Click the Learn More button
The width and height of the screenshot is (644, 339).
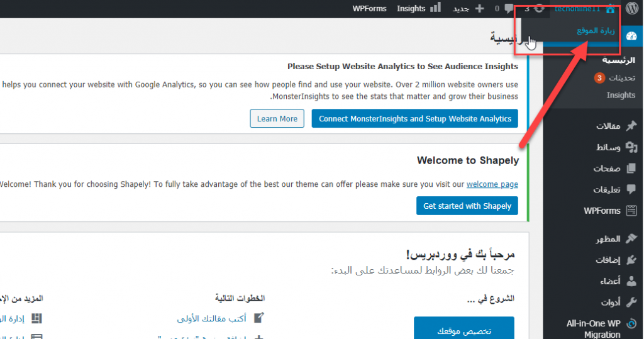pyautogui.click(x=277, y=118)
